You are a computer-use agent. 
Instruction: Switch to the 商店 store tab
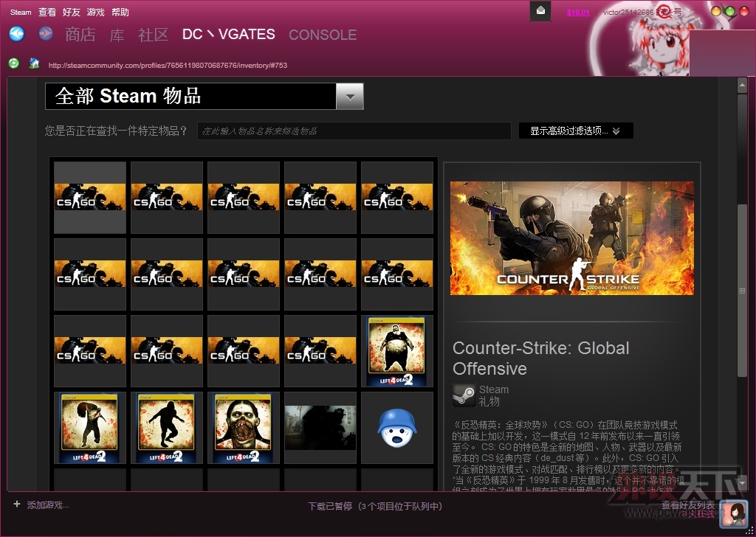click(80, 35)
